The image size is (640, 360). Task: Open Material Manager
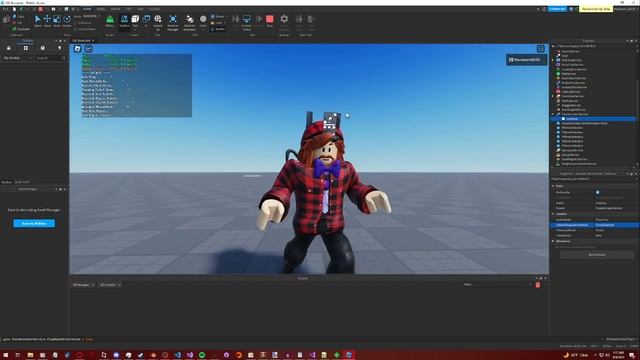click(x=173, y=22)
